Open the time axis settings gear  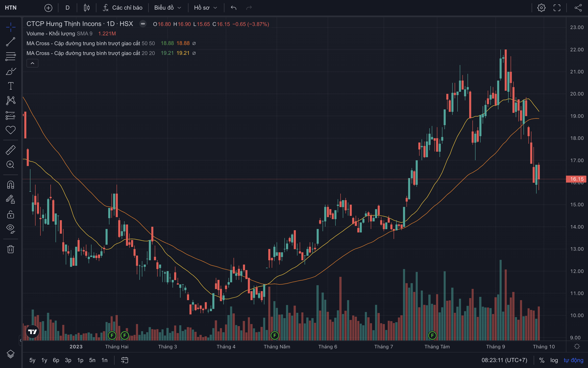coord(577,346)
